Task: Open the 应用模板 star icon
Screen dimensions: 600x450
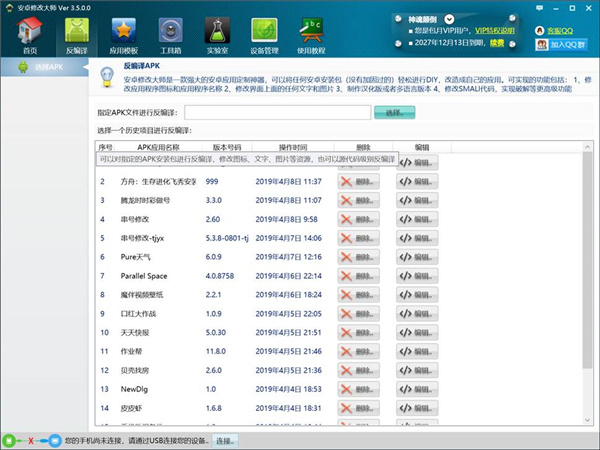Action: pos(123,35)
